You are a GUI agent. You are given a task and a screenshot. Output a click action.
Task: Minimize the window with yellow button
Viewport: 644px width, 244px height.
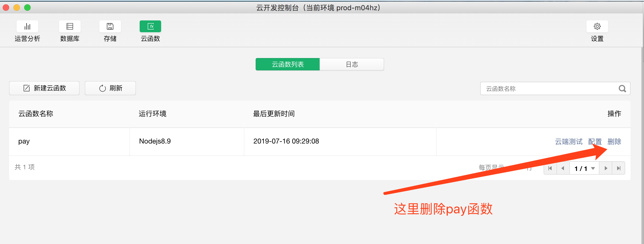pos(17,8)
